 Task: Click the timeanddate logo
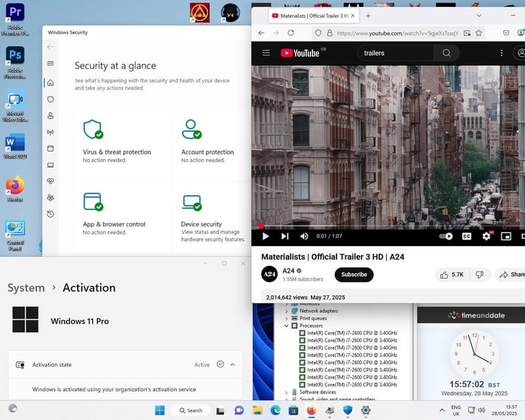pyautogui.click(x=476, y=315)
